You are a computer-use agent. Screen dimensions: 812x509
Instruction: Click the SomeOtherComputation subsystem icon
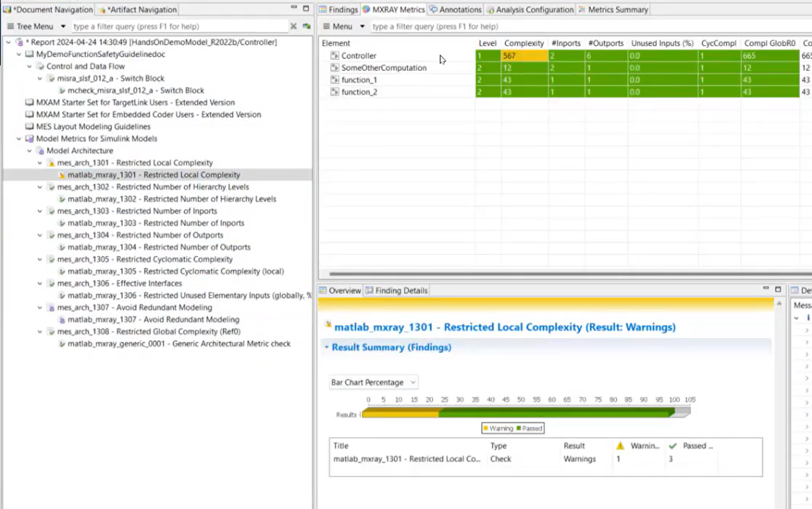point(335,67)
